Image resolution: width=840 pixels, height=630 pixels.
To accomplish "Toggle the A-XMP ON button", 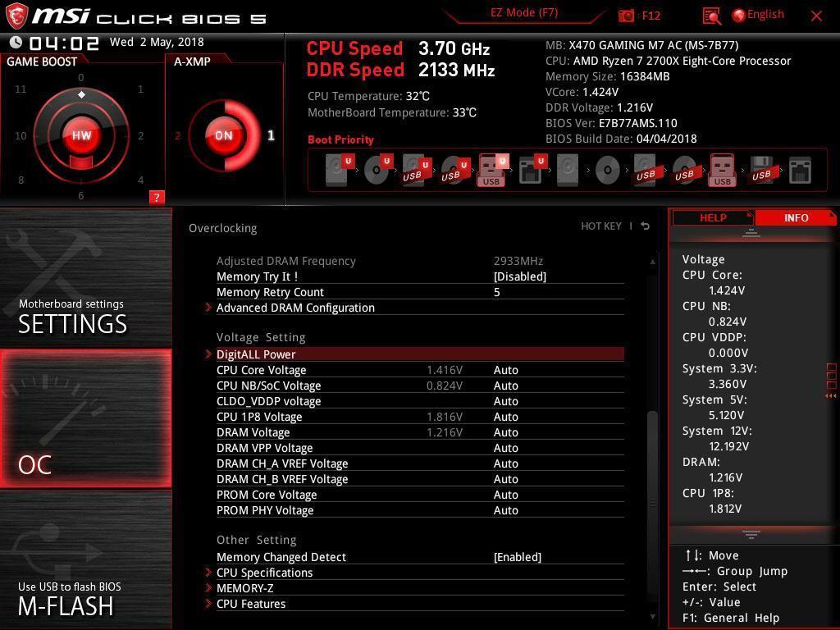I will (224, 135).
